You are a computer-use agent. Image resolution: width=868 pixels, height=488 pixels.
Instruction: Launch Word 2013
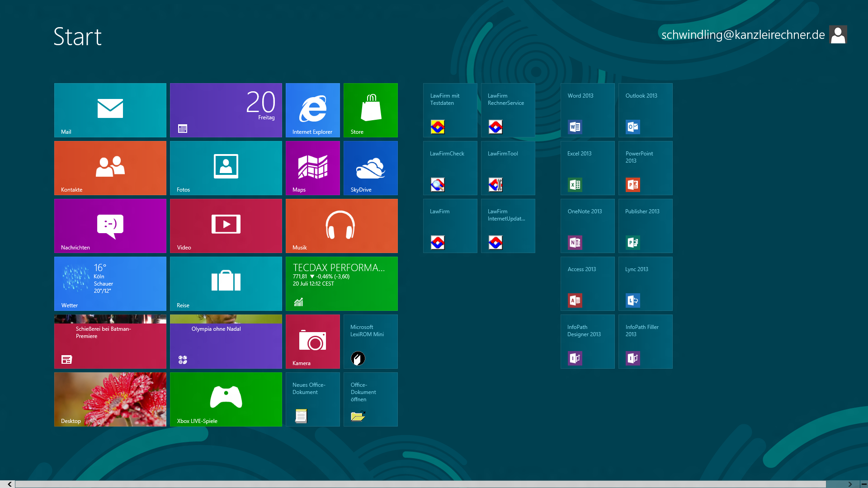(587, 110)
